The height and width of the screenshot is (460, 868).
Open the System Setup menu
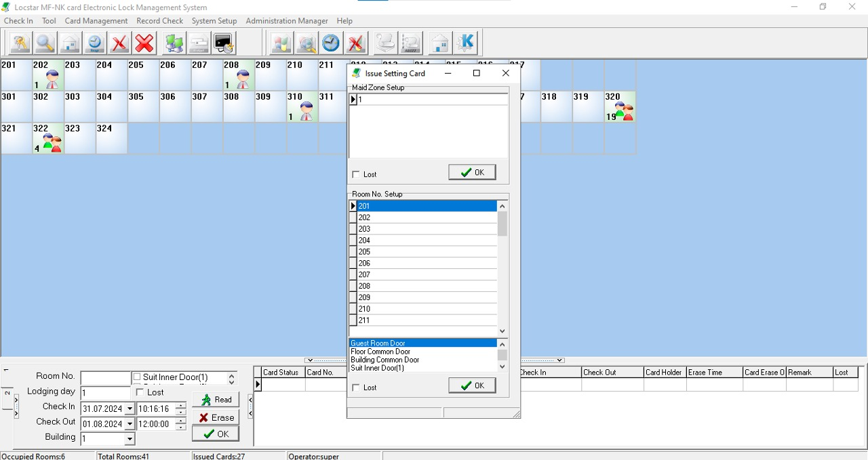click(214, 21)
